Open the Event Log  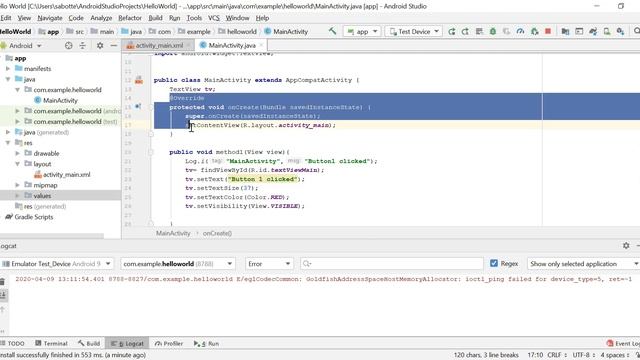tap(623, 343)
